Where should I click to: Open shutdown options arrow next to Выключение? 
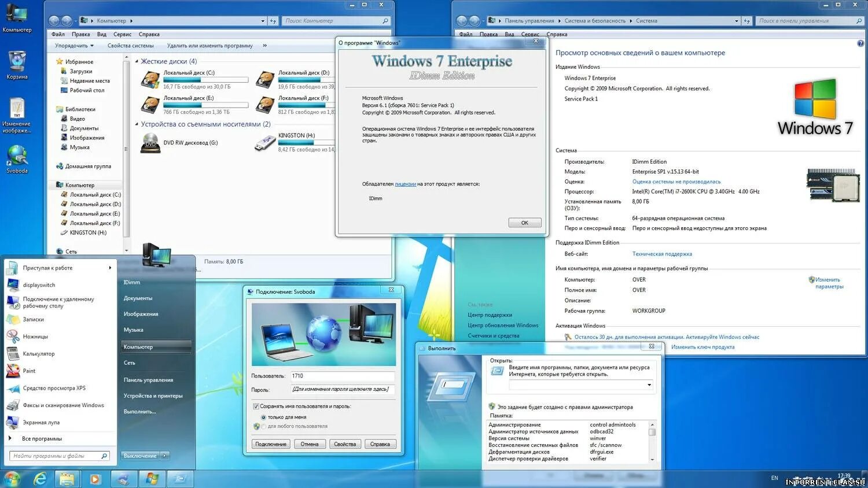164,456
